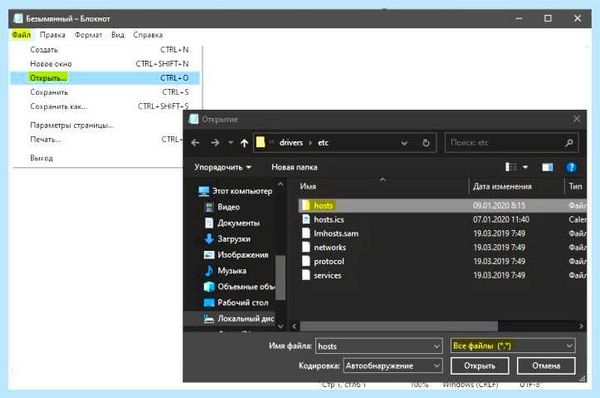
Task: Click the Отмена button
Action: 546,366
